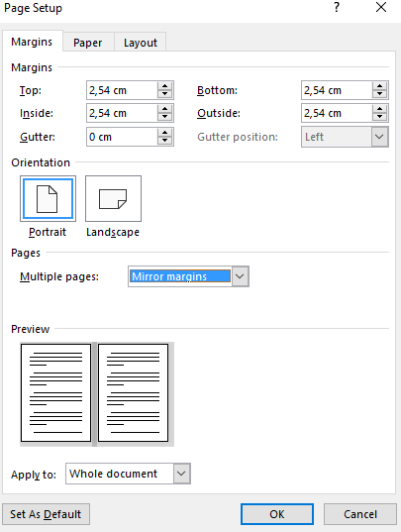Switch to the Paper tab
Screen dimensions: 401x532
click(88, 43)
